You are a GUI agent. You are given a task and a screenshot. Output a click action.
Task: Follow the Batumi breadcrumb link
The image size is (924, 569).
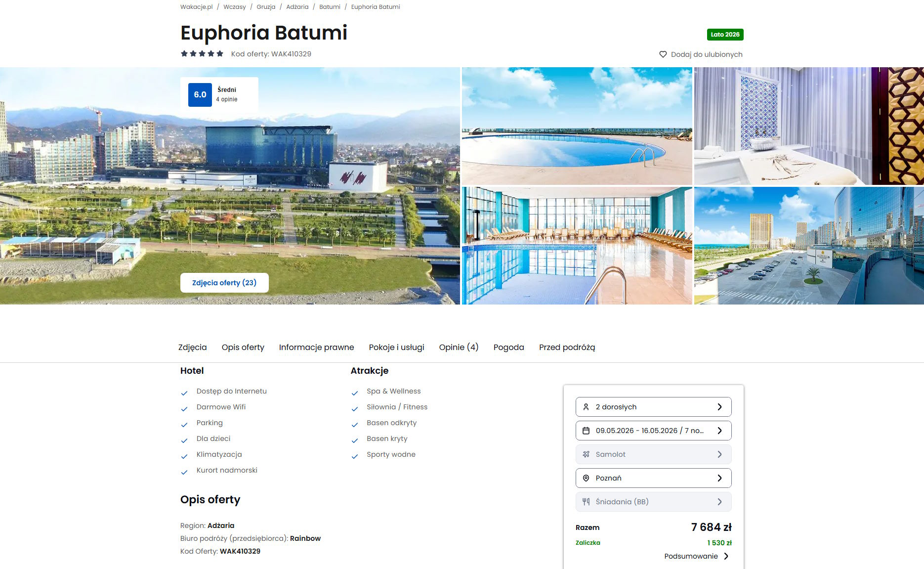(x=330, y=7)
